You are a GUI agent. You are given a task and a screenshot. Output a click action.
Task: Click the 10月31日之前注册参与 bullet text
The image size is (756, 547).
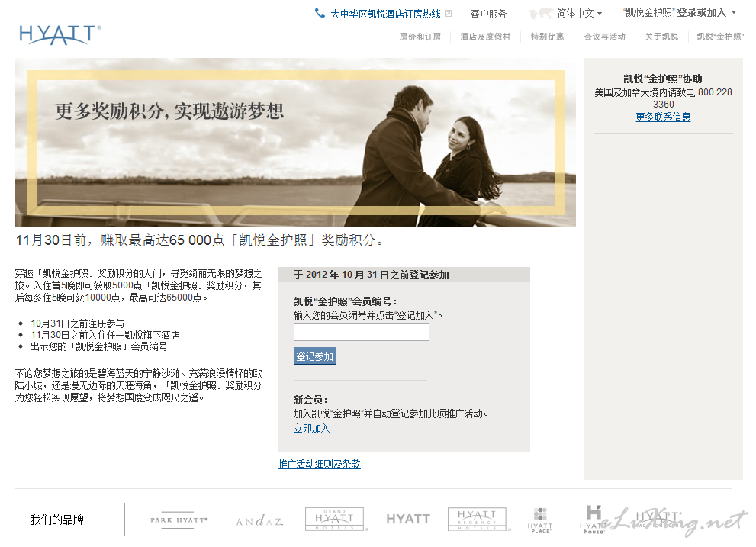click(78, 323)
